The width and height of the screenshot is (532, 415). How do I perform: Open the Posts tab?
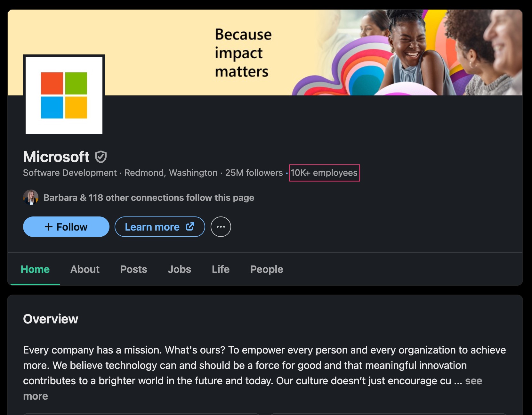[133, 269]
